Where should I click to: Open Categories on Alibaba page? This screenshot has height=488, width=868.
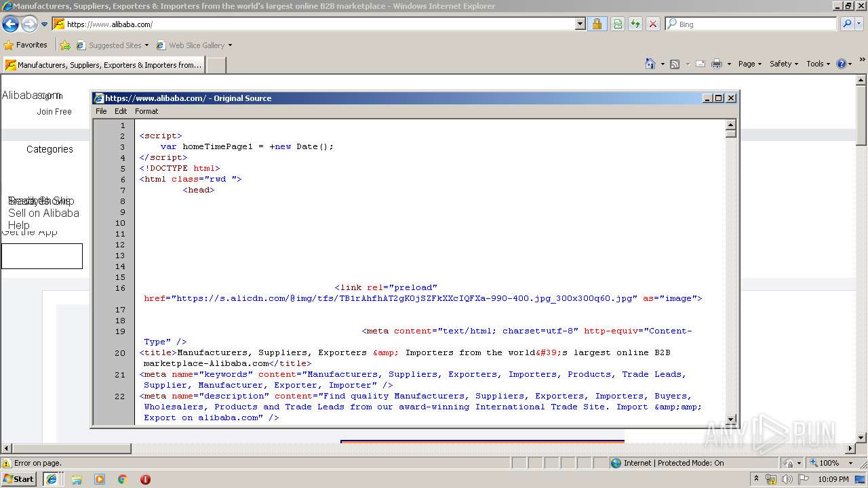click(x=50, y=149)
